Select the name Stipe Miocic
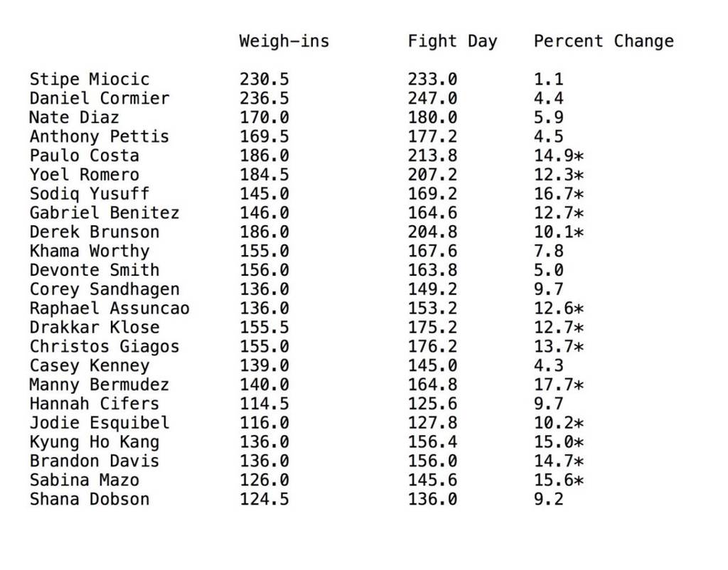Viewport: 728px width, 570px height. [90, 80]
